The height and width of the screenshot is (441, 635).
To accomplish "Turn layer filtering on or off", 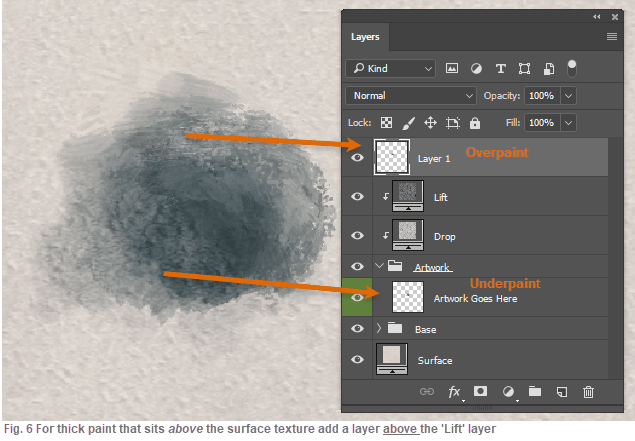I will coord(572,68).
